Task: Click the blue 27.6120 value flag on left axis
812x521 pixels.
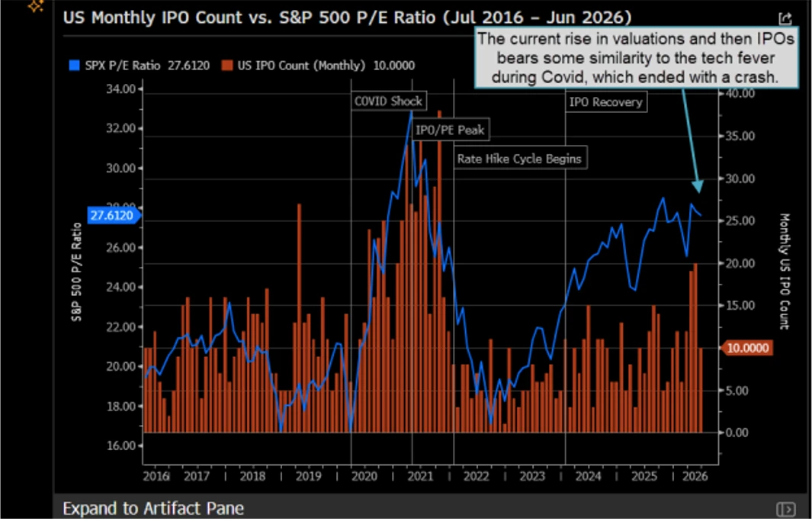Action: 114,215
